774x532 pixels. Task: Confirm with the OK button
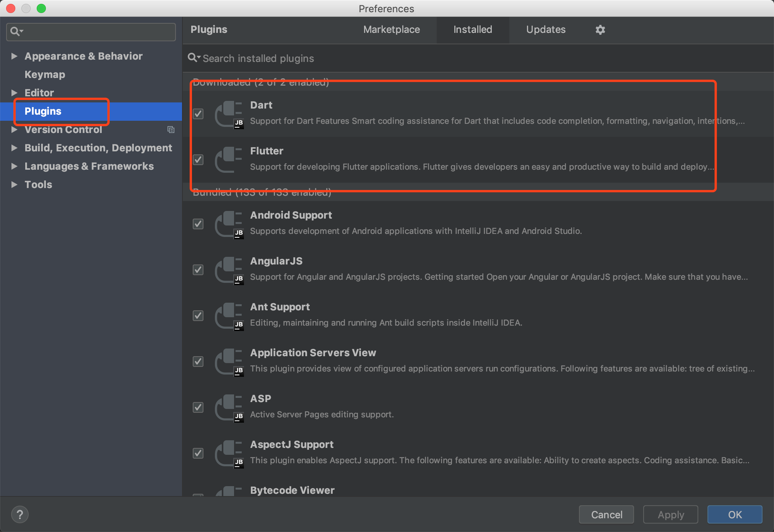(x=735, y=514)
